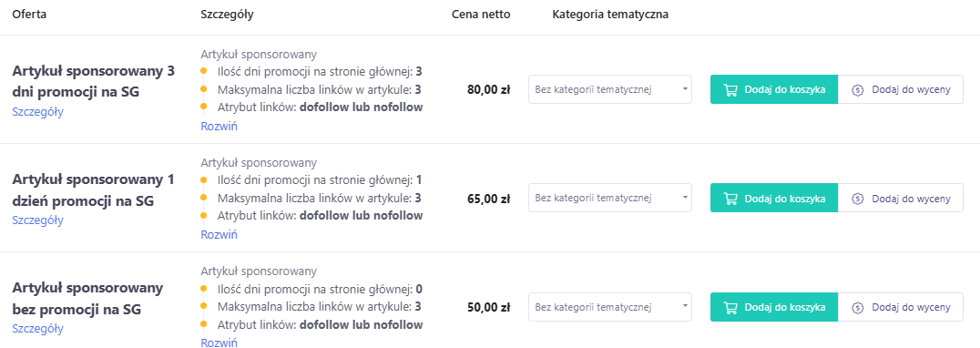
Task: Add 50,00 zł article to cart
Action: click(x=774, y=307)
